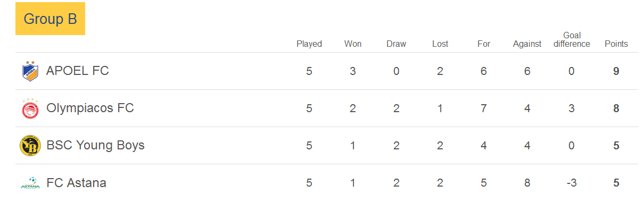Click the Olympiacos FC club crest icon

click(x=30, y=108)
